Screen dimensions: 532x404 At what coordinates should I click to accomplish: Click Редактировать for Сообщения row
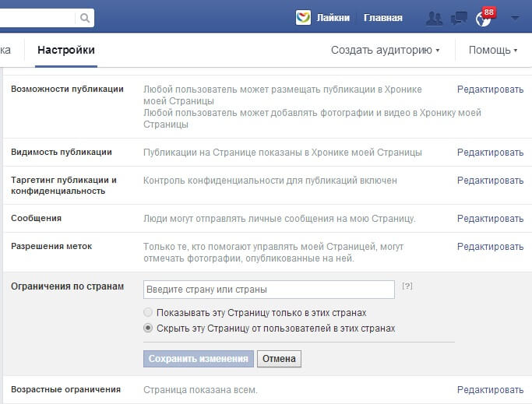pos(490,219)
